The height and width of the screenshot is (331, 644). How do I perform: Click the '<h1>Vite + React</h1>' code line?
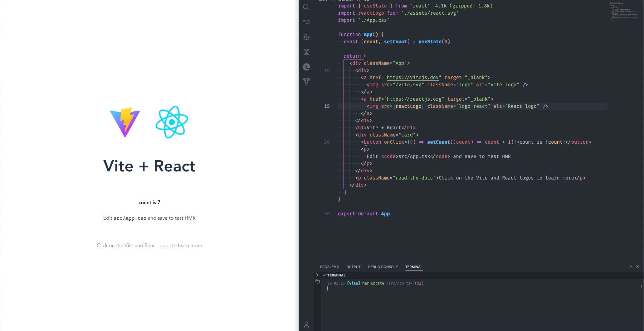pyautogui.click(x=385, y=128)
